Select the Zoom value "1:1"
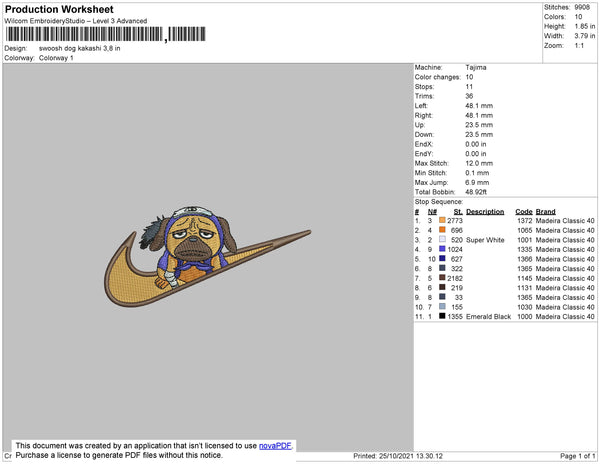This screenshot has height=464, width=600. pyautogui.click(x=579, y=46)
